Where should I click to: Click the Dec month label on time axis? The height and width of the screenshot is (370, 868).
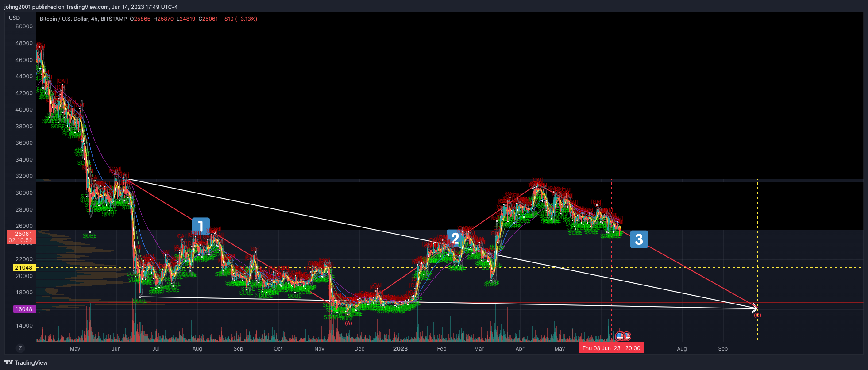point(359,349)
